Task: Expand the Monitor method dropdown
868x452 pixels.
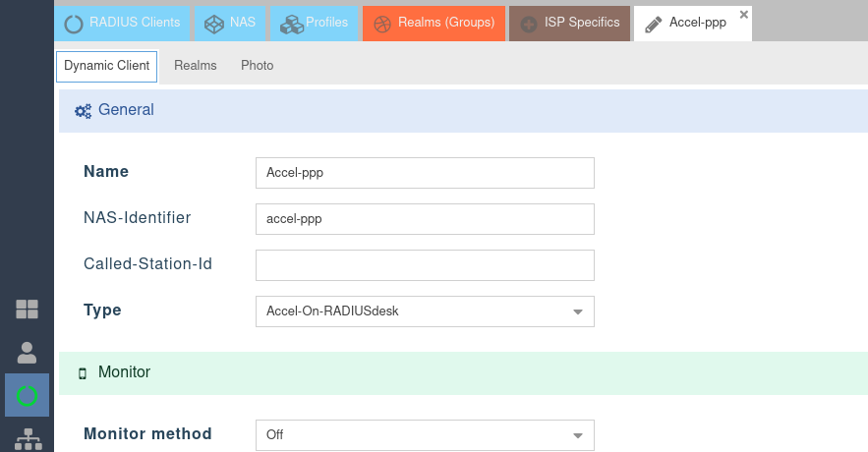Action: coord(578,435)
